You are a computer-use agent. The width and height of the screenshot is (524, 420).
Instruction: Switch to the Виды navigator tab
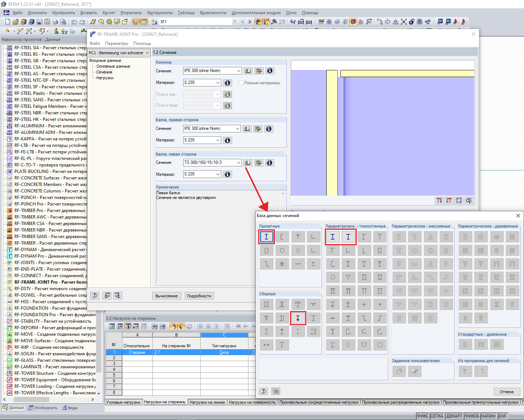70,408
